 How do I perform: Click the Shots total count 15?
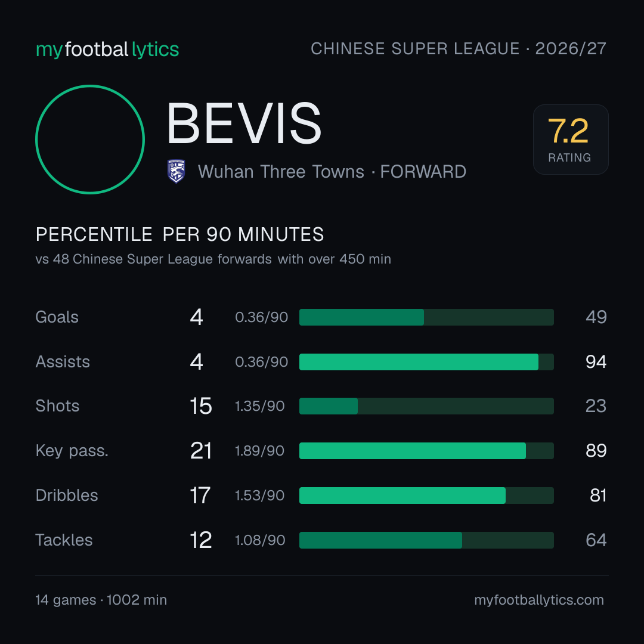coord(200,406)
